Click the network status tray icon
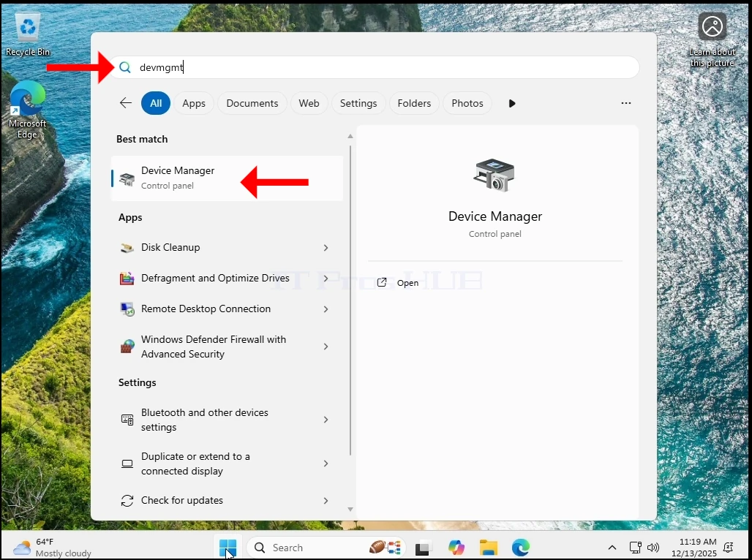The width and height of the screenshot is (752, 560). coord(636,548)
